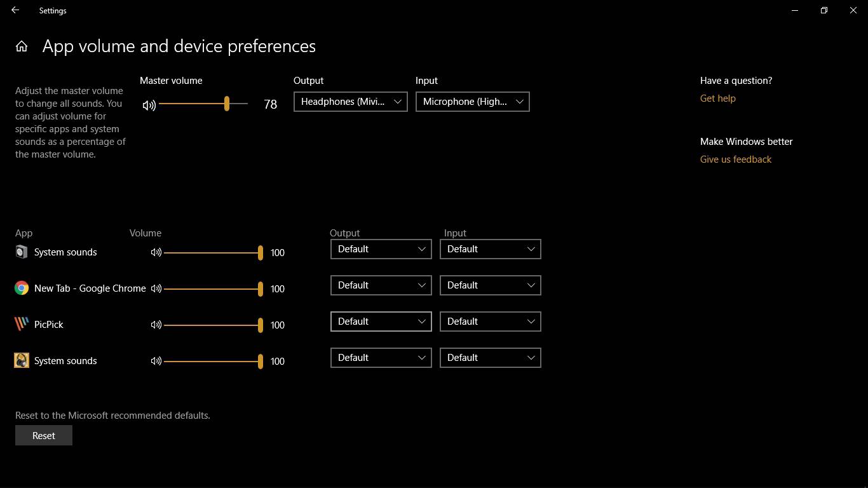Mute the Google Chrome app speaker icon

click(156, 288)
